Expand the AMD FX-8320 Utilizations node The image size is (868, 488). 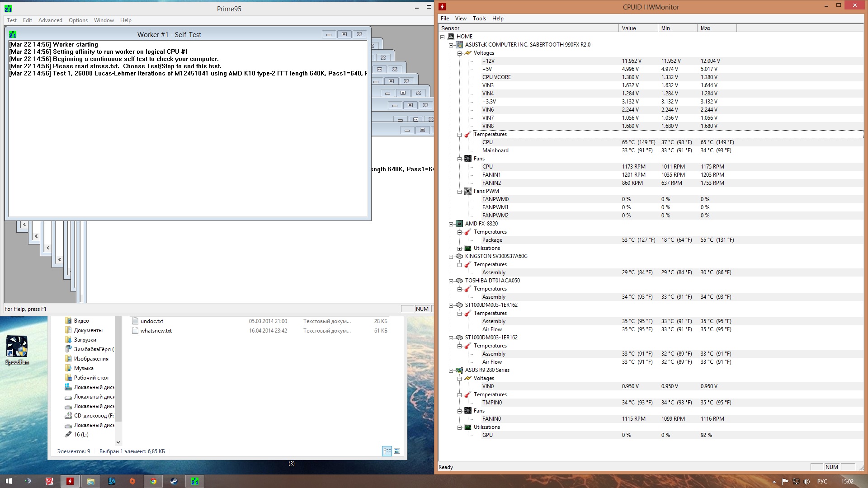[459, 249]
